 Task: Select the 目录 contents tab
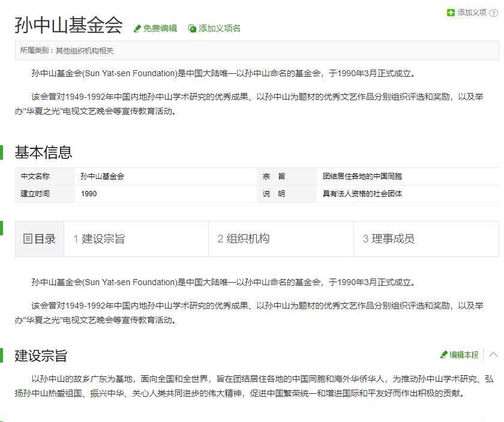pyautogui.click(x=39, y=239)
